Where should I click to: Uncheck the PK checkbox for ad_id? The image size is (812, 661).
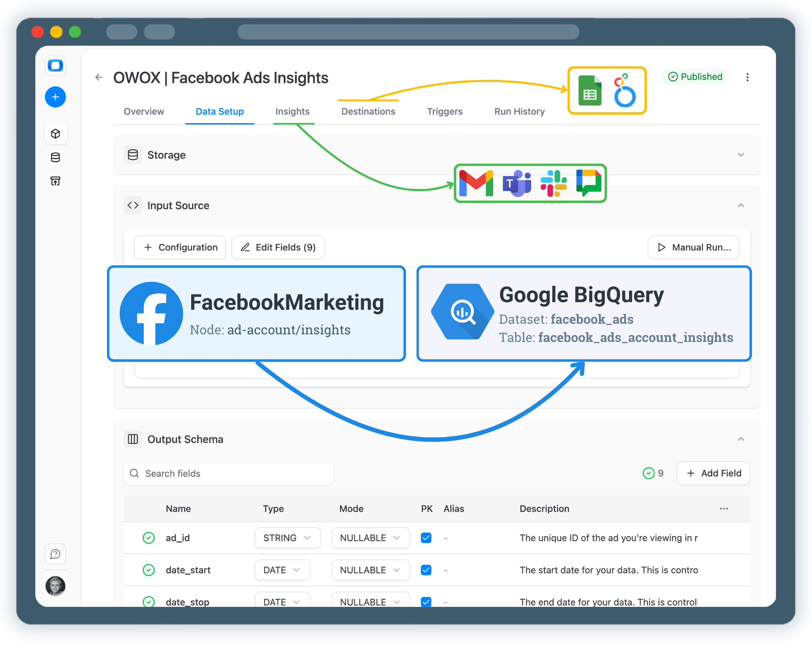point(426,538)
